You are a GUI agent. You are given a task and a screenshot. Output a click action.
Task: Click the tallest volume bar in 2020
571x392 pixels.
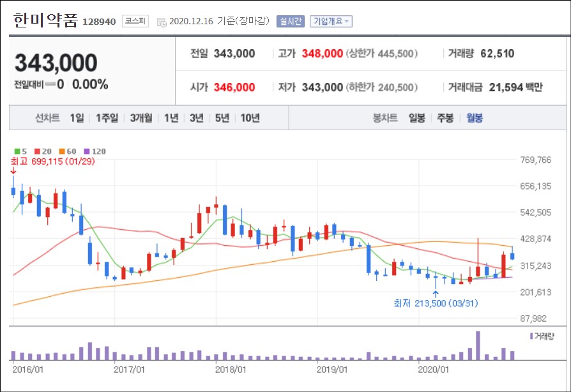pos(478,345)
